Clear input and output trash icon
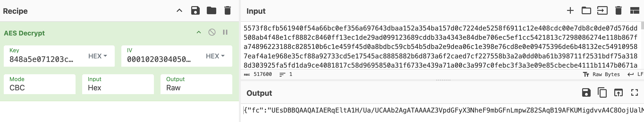Screen dimensions: 644x122 click(618, 11)
